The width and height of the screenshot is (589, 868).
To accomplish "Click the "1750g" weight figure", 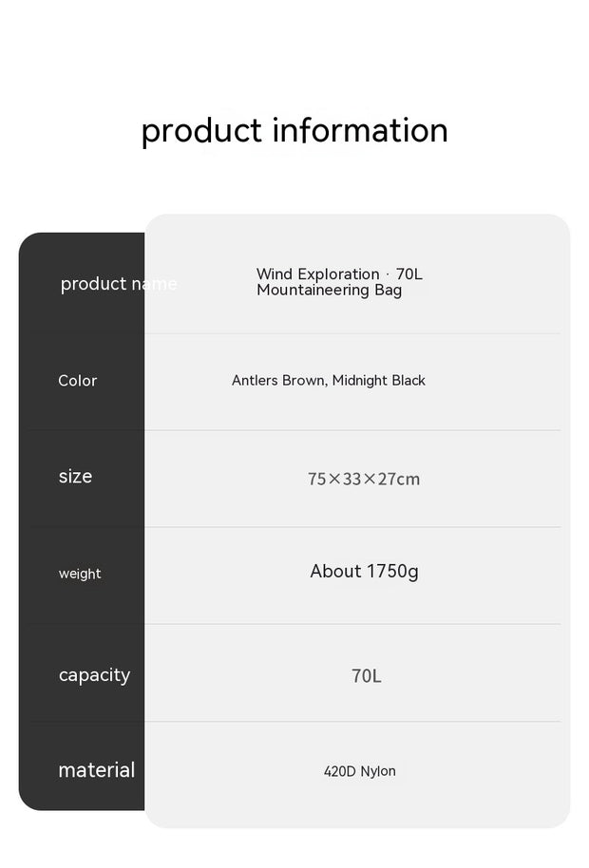I will (392, 572).
